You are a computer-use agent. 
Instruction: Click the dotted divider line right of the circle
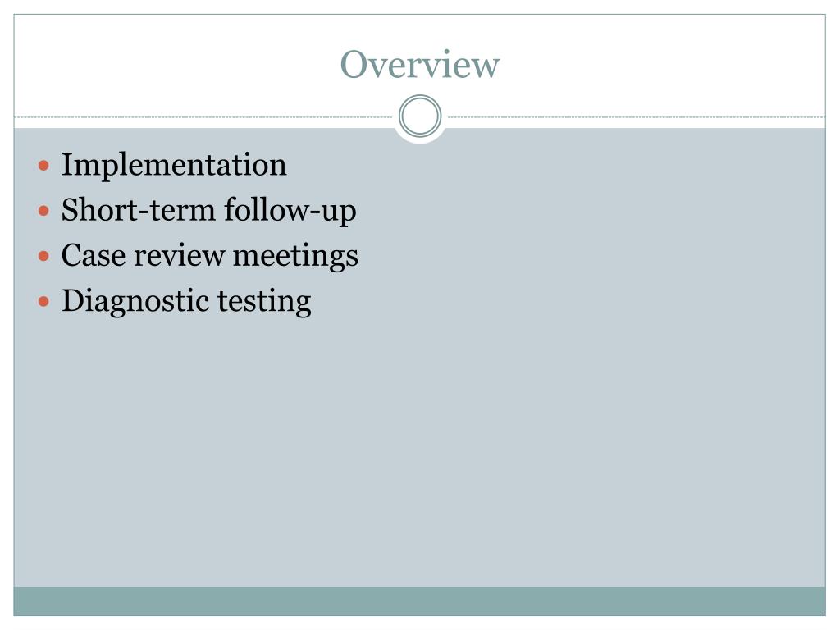click(x=637, y=116)
